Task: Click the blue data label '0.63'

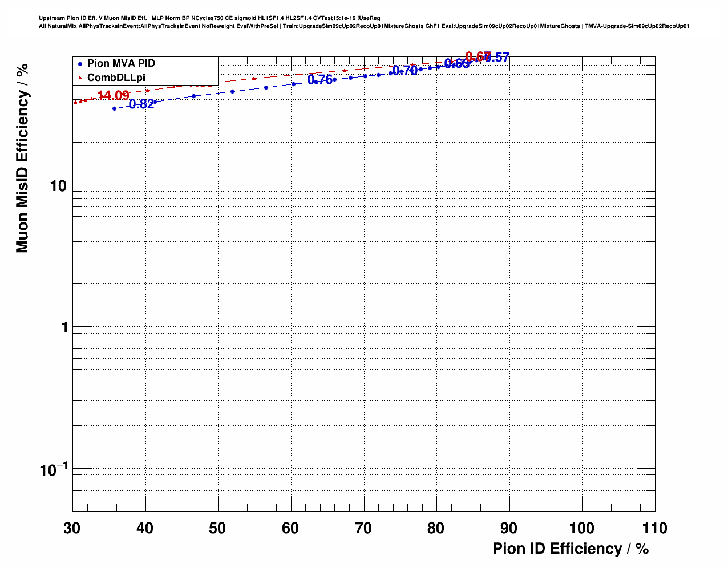Action: point(457,64)
